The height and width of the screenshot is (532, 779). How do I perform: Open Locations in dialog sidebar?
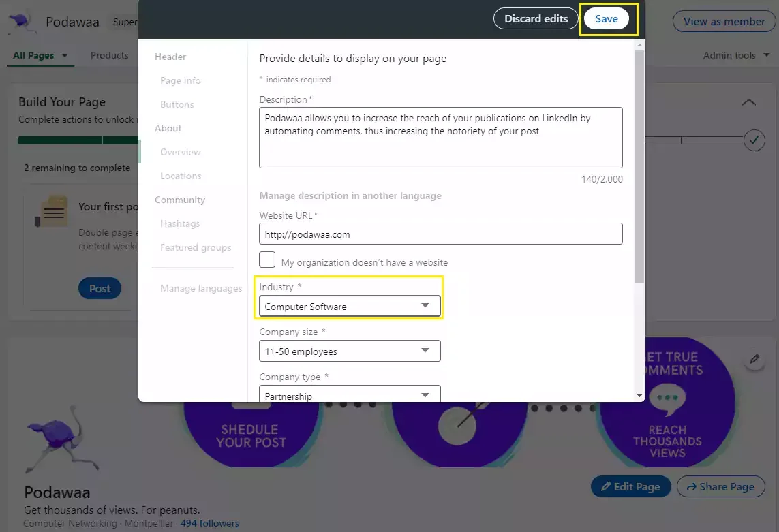(x=181, y=176)
